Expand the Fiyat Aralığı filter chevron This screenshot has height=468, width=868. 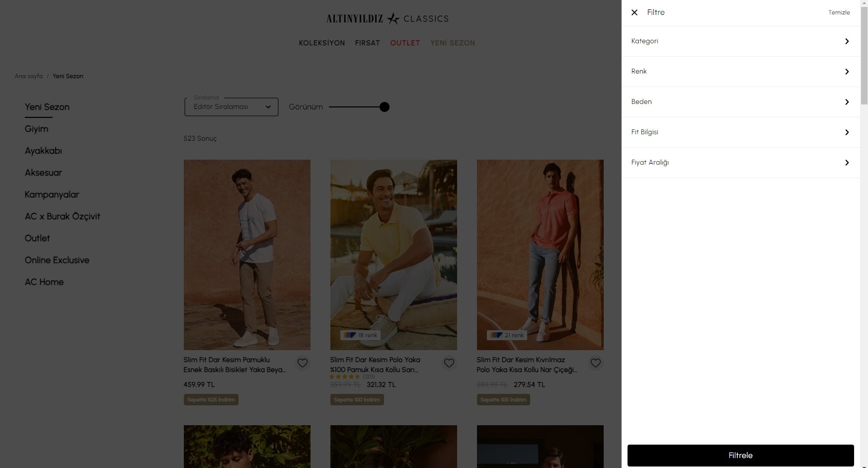click(847, 163)
